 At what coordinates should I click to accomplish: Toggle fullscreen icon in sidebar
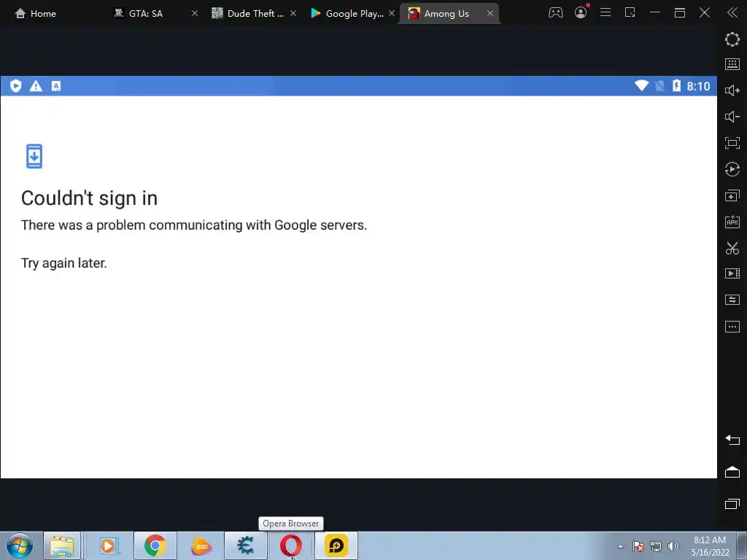click(x=732, y=143)
